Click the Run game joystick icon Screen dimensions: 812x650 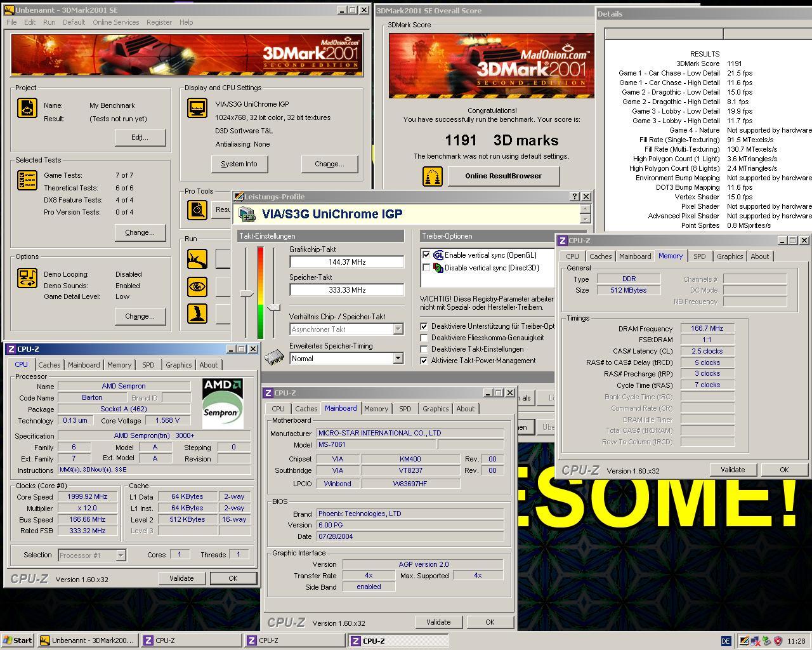click(x=197, y=313)
